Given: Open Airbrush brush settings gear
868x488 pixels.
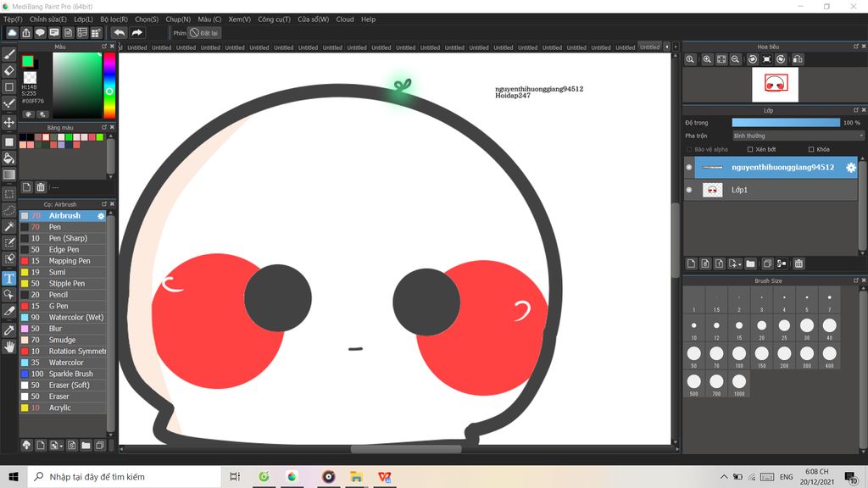Looking at the screenshot, I should pos(101,216).
